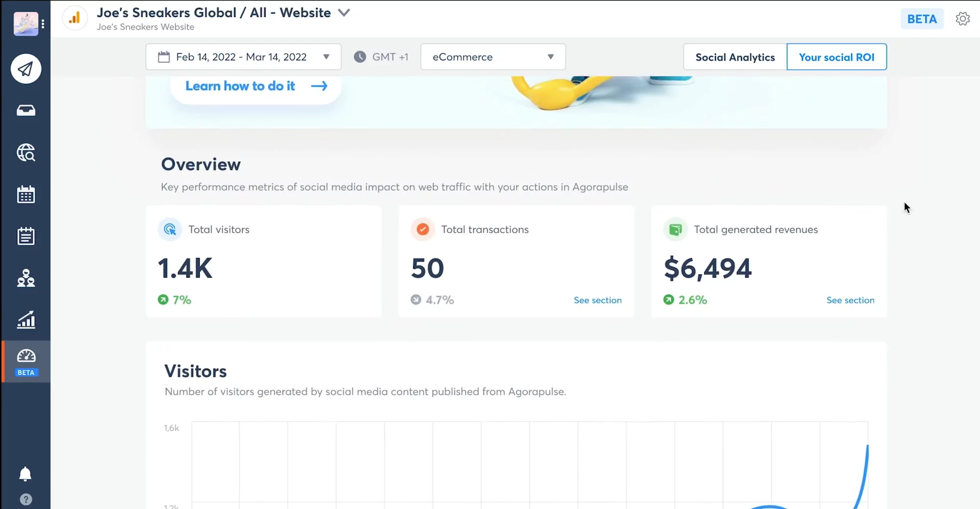Open the help question mark icon
This screenshot has width=980, height=509.
pyautogui.click(x=26, y=499)
